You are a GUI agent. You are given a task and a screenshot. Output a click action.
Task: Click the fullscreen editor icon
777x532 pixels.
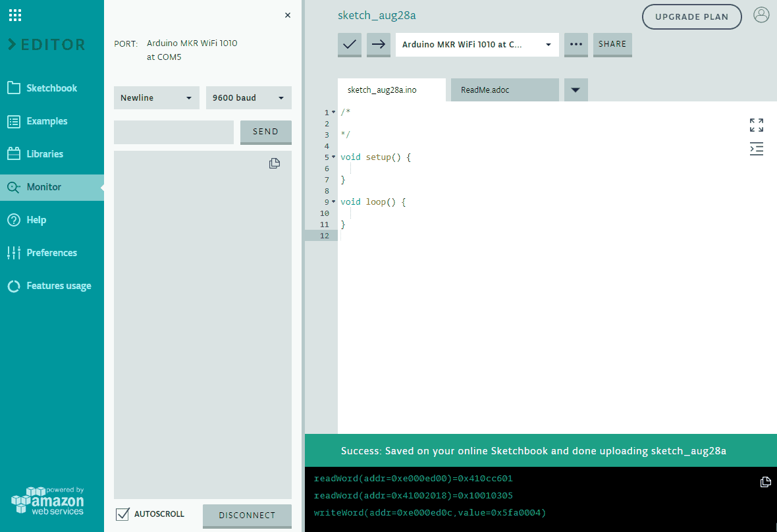pos(757,125)
